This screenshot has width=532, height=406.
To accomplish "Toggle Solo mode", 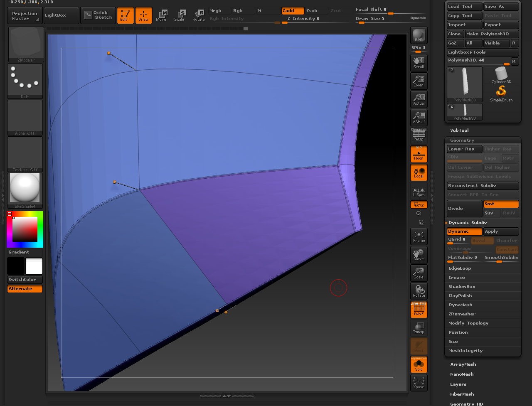I will coord(419,364).
